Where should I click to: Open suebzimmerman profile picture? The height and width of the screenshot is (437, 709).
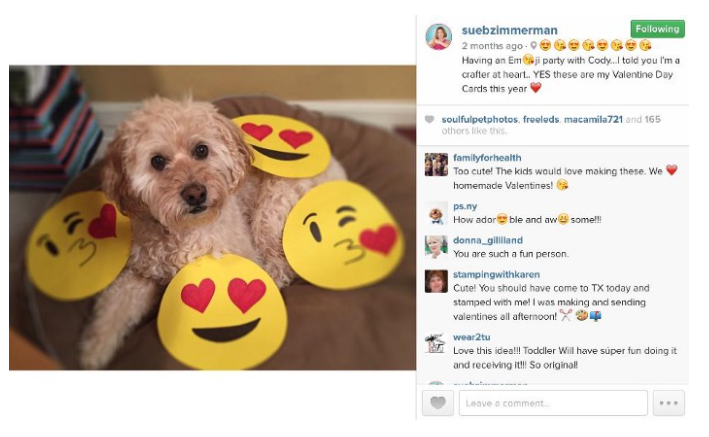pyautogui.click(x=439, y=37)
